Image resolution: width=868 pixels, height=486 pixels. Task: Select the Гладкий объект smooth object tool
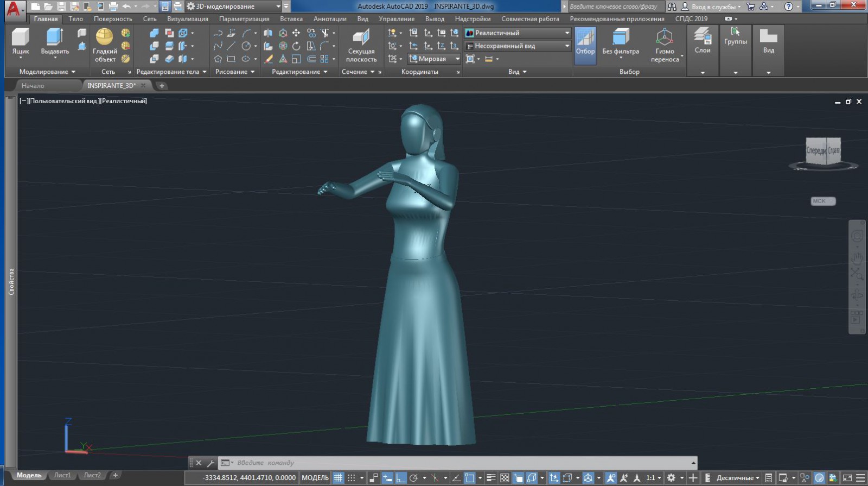coord(105,45)
